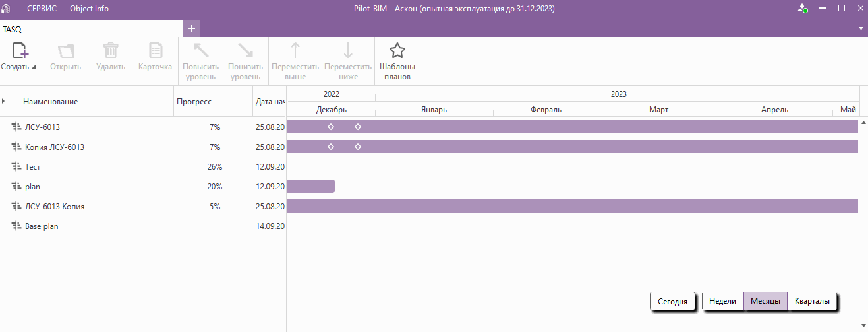
Task: Switch timeline scale to Недели
Action: click(x=722, y=301)
